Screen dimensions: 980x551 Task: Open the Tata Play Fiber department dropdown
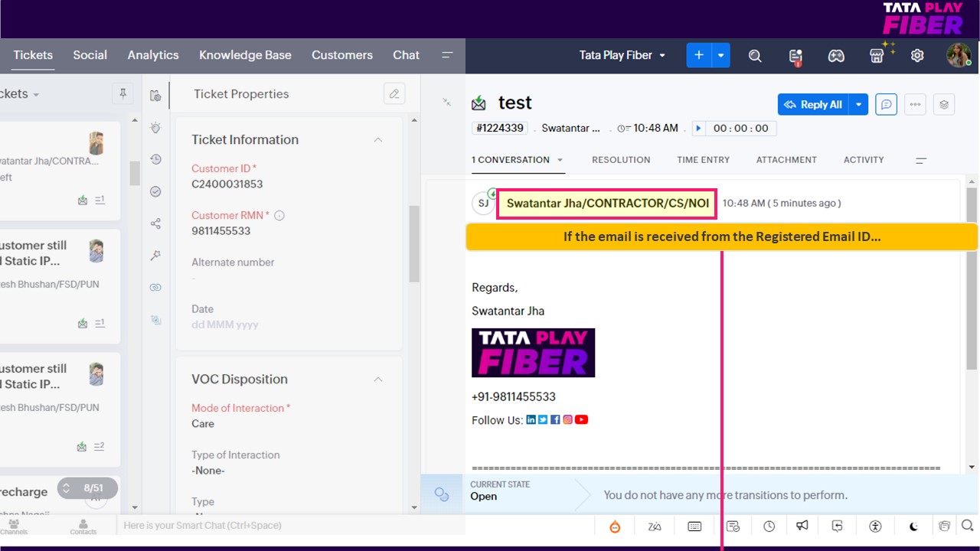622,55
